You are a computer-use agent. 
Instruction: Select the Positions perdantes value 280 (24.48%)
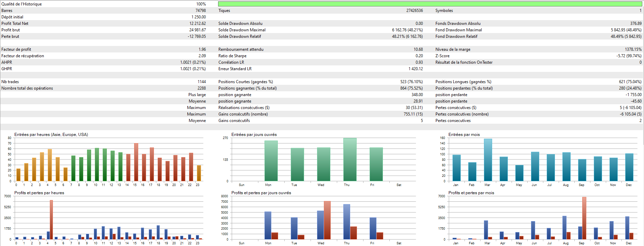(630, 88)
